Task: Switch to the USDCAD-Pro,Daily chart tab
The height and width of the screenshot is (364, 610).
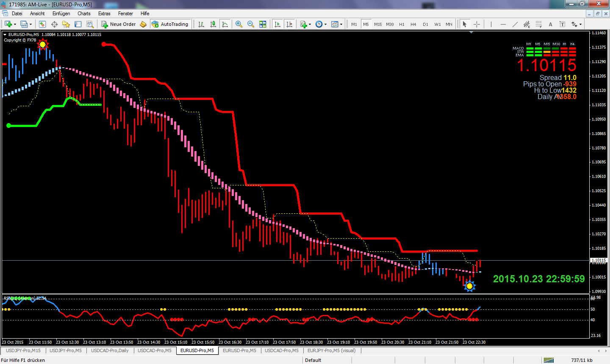Action: (x=110, y=350)
